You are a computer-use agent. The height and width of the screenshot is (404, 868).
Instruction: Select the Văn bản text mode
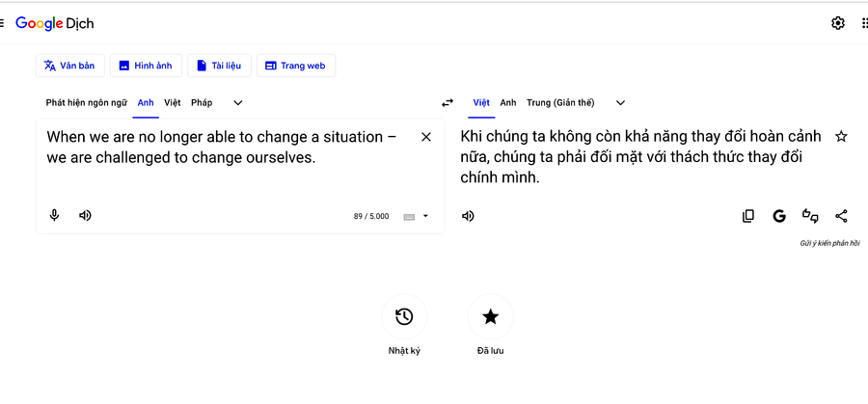[69, 66]
